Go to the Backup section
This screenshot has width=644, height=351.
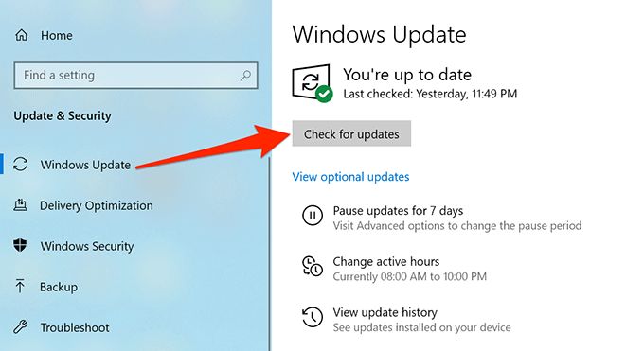pos(59,287)
